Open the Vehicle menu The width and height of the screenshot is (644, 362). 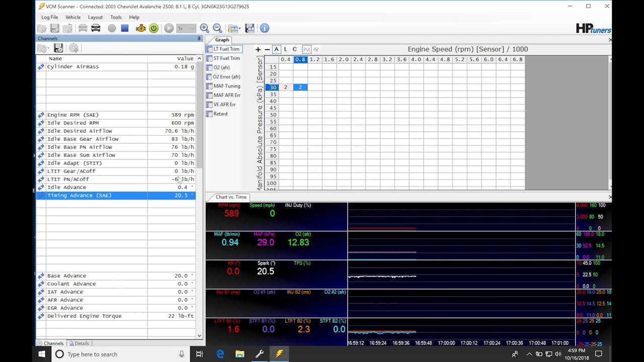(73, 17)
